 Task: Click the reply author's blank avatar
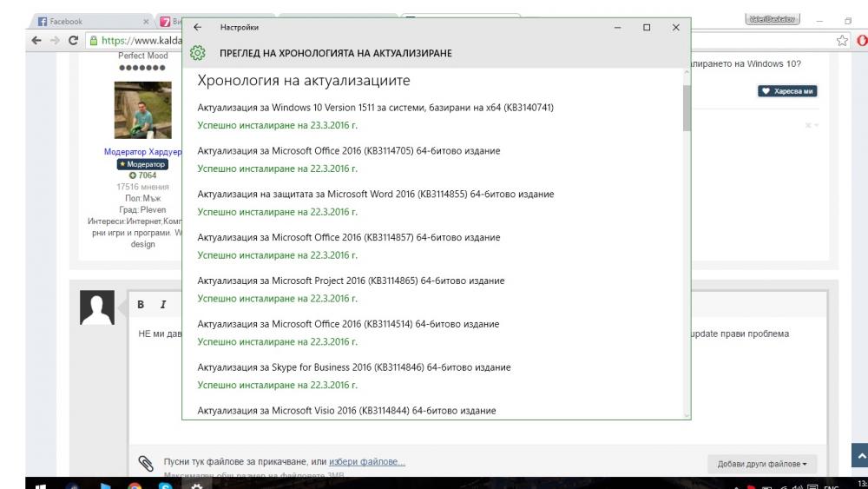pyautogui.click(x=97, y=307)
